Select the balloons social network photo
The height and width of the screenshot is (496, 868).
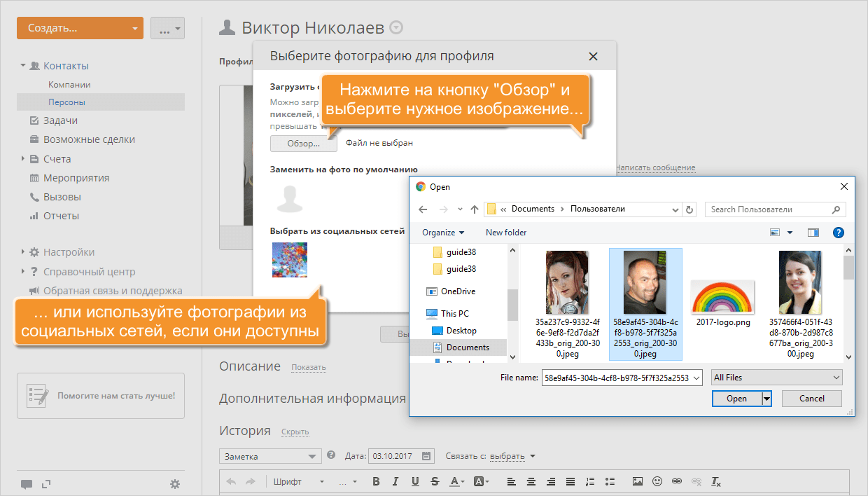(x=290, y=260)
